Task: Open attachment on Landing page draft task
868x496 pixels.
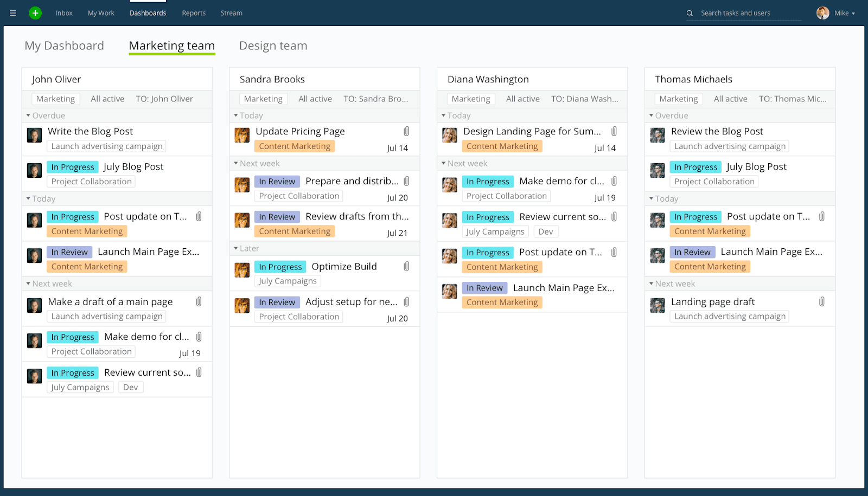Action: point(822,301)
